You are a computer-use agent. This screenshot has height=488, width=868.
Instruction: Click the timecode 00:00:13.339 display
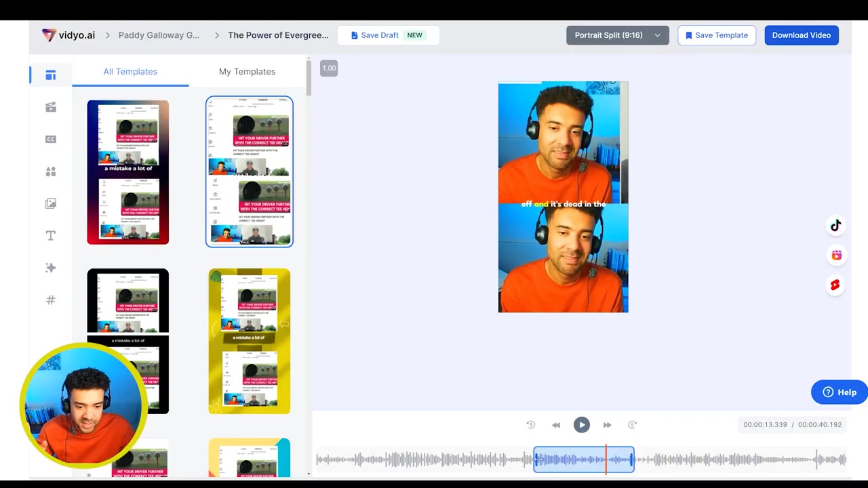point(765,425)
